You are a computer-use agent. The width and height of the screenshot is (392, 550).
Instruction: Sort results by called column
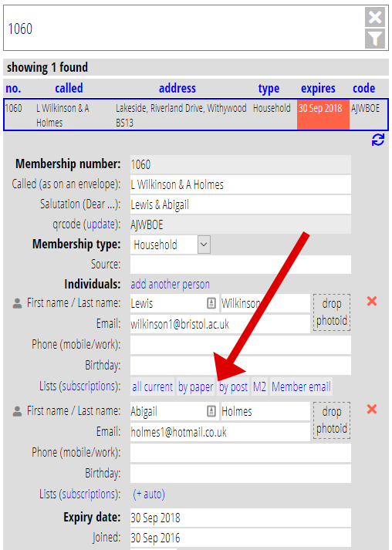pos(69,88)
